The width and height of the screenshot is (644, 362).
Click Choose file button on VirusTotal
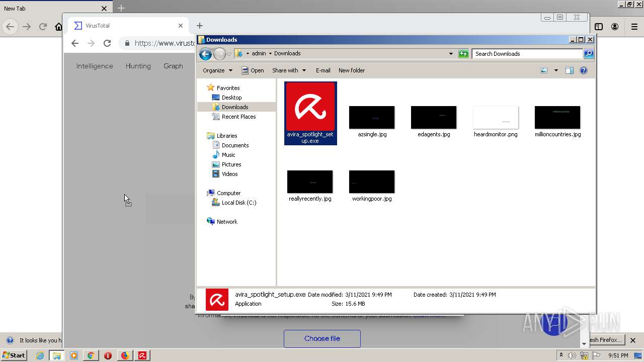(322, 338)
